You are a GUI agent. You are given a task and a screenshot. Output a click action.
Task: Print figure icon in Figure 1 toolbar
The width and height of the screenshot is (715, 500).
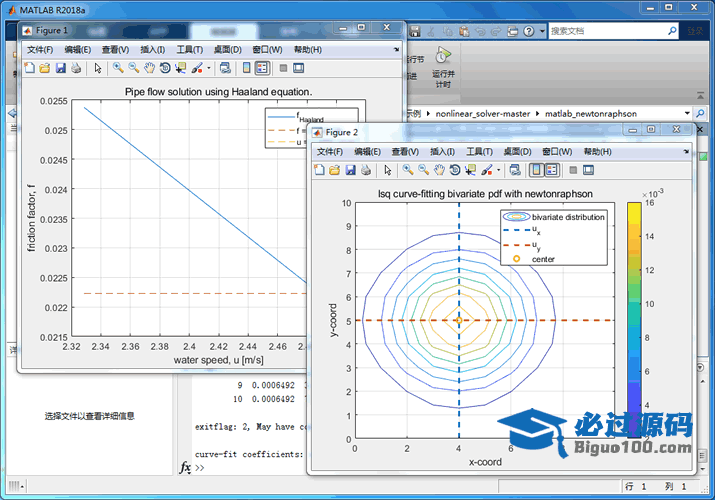click(76, 68)
